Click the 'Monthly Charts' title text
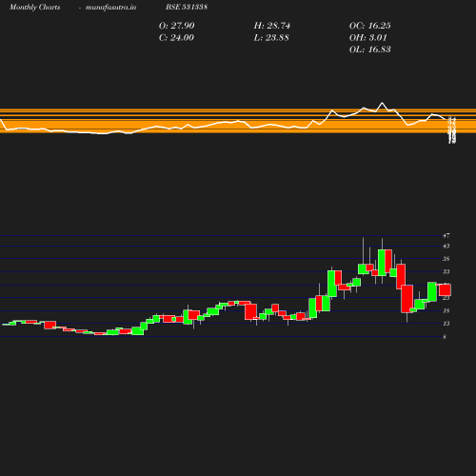The height and width of the screenshot is (476, 476). [34, 8]
